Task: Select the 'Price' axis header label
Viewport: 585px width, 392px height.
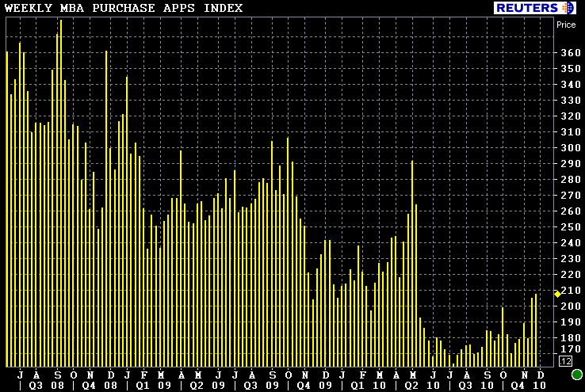Action: point(566,25)
